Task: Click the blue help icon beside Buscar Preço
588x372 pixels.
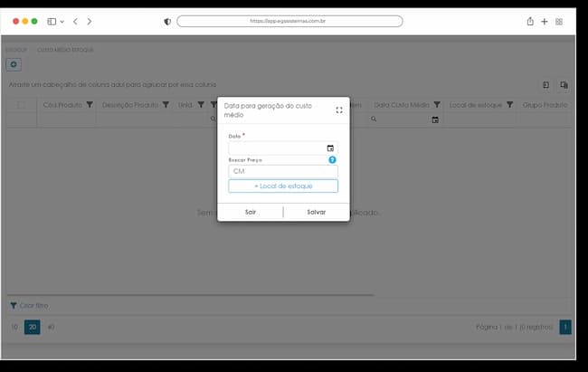Action: tap(332, 159)
